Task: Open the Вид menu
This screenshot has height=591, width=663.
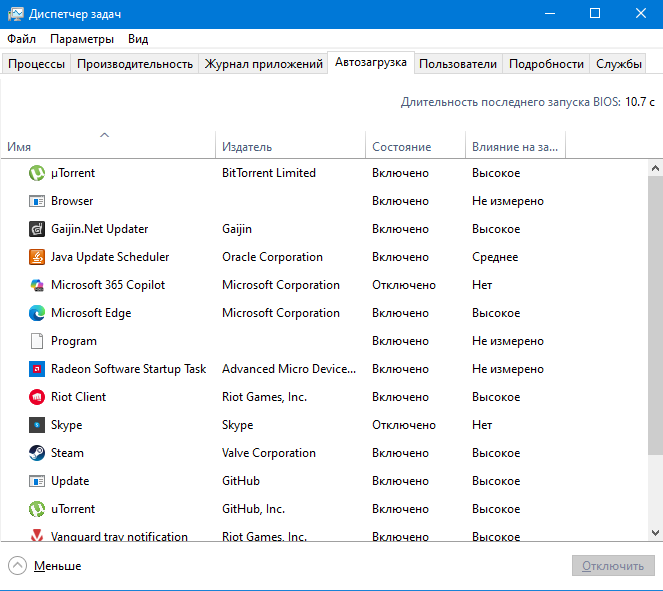Action: click(x=138, y=39)
